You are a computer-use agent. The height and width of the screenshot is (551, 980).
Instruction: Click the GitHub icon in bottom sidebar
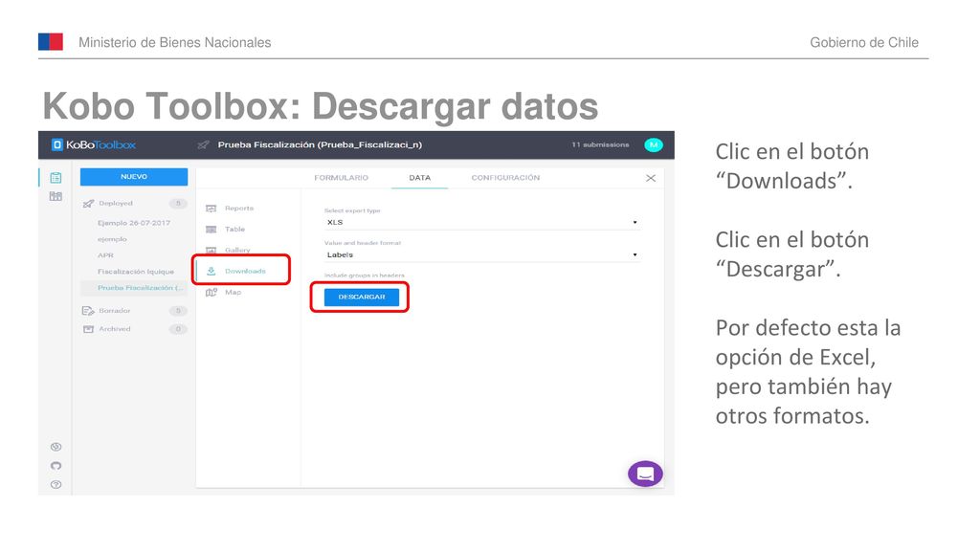(56, 466)
